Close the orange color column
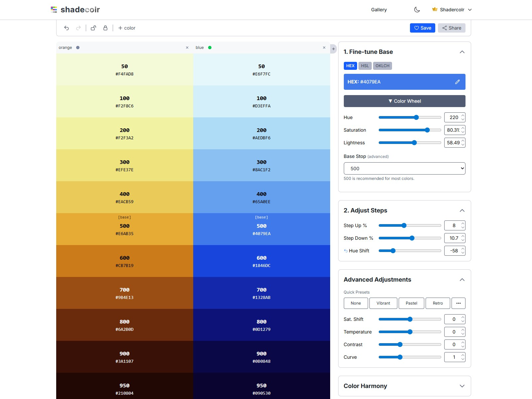This screenshot has width=532, height=399. click(x=187, y=48)
